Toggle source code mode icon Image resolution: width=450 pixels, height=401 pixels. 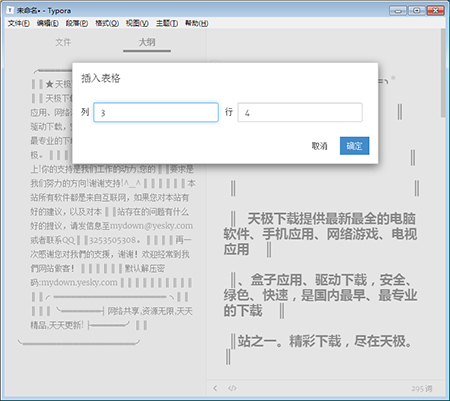232,388
